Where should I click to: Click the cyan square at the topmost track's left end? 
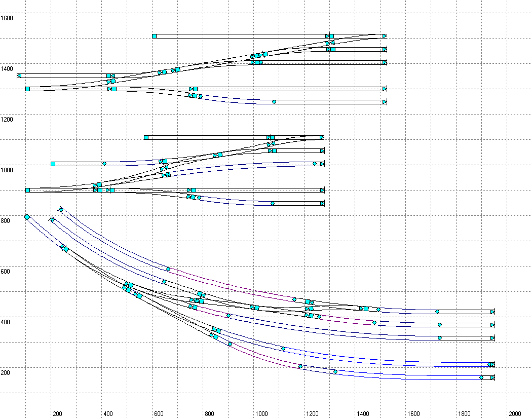tap(155, 36)
